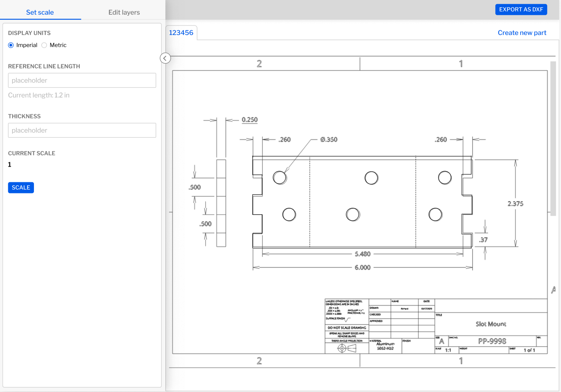Image resolution: width=561 pixels, height=392 pixels.
Task: Click the 6.000 overall length dimension
Action: point(362,268)
